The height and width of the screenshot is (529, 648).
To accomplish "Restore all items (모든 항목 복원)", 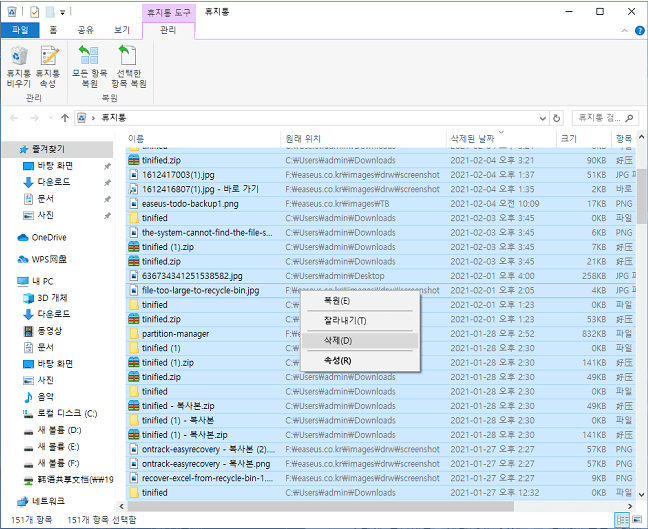I will (x=89, y=66).
